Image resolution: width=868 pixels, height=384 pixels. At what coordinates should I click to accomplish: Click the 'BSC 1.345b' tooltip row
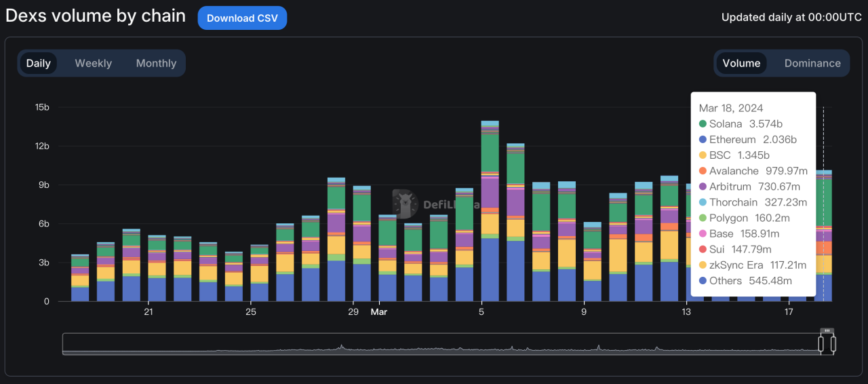tap(733, 155)
